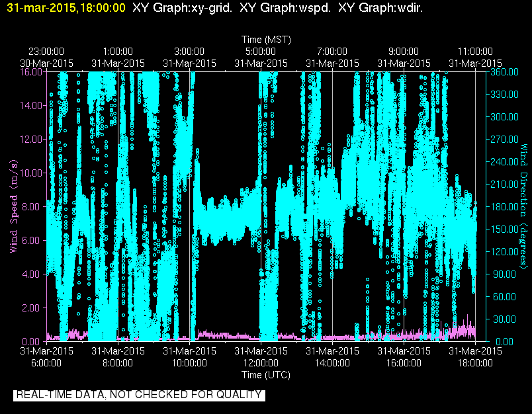Image resolution: width=532 pixels, height=414 pixels.
Task: Click the 8:00:00 UTC tick label
Action: click(118, 363)
